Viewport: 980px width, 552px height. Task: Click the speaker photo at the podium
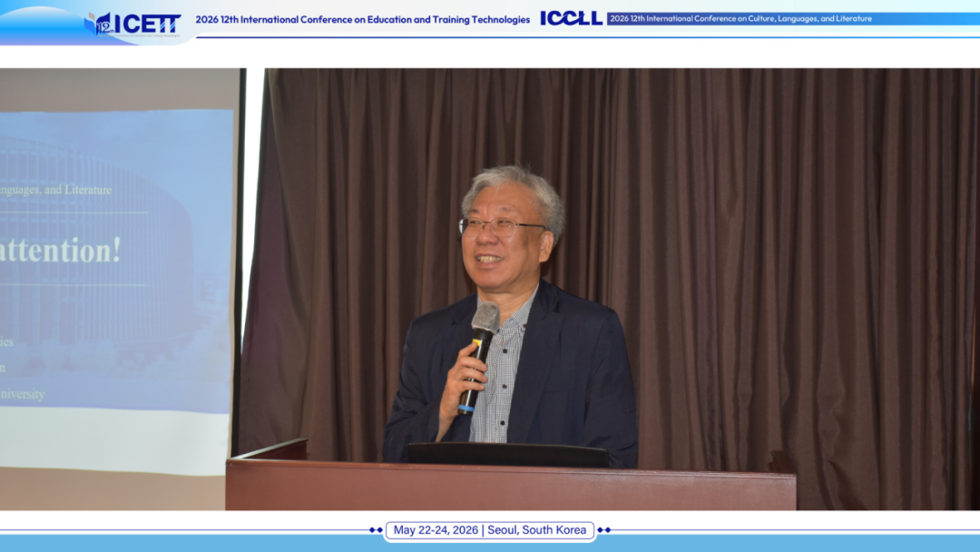coord(490,289)
